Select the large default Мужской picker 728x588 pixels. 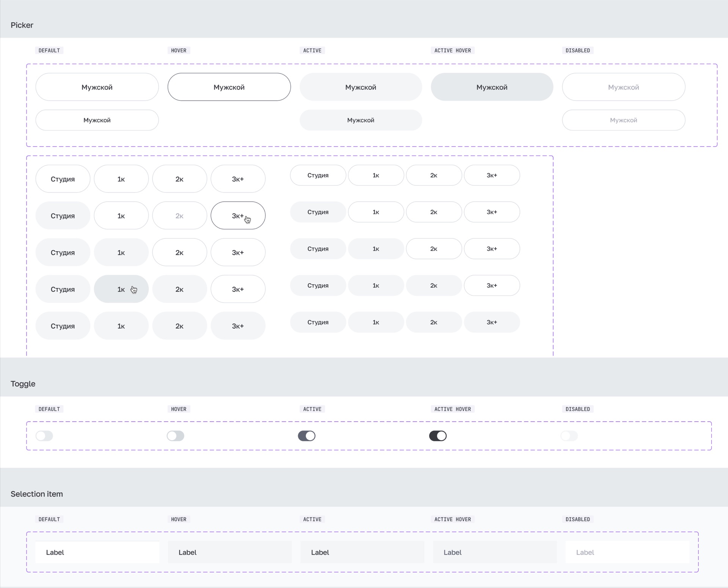click(x=97, y=87)
